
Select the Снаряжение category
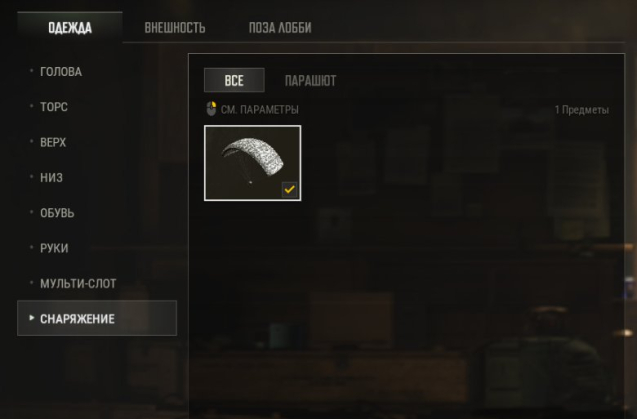pos(97,318)
